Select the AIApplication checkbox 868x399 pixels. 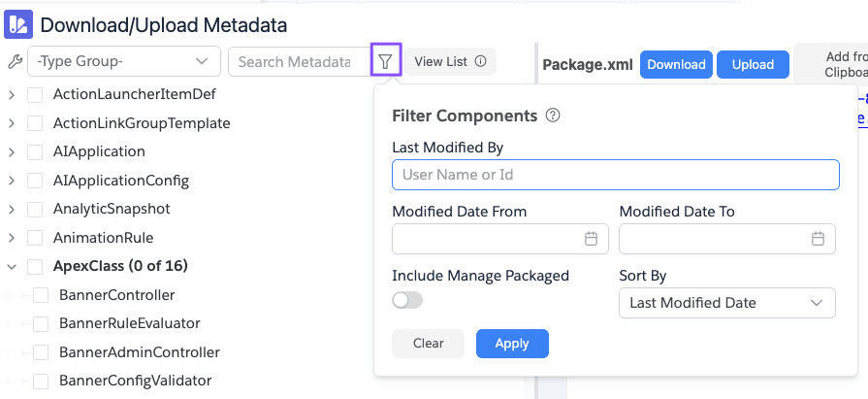pos(35,152)
